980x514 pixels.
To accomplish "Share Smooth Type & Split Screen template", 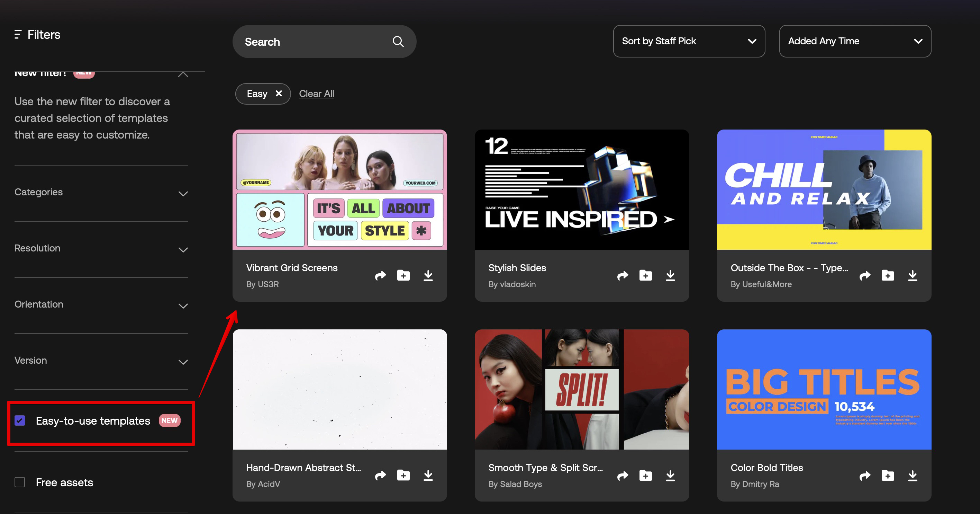I will click(x=623, y=475).
